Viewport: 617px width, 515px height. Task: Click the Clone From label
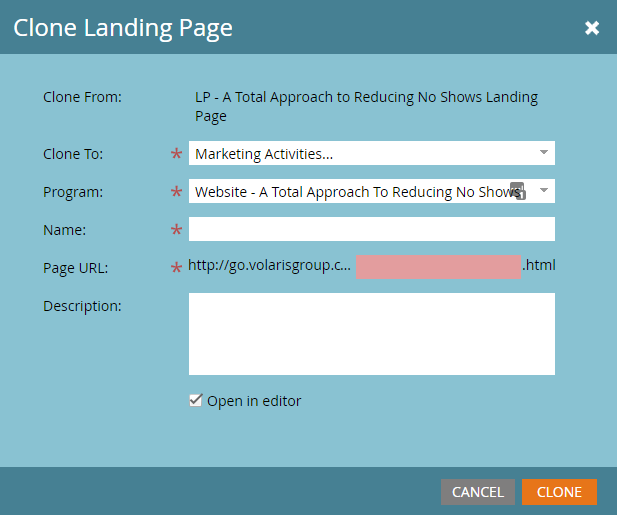click(x=82, y=97)
